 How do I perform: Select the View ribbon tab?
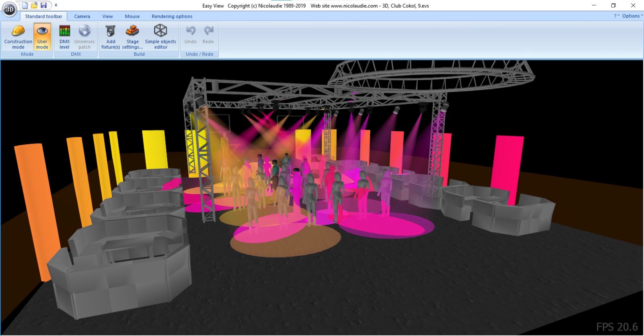(108, 16)
